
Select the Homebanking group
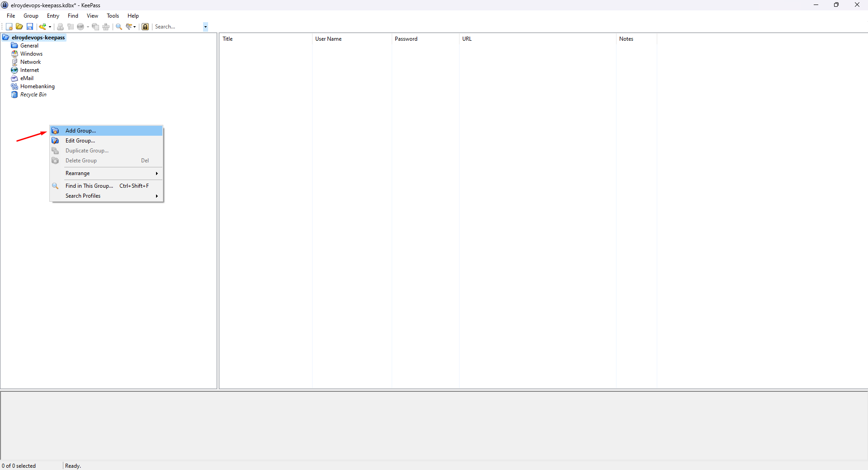37,86
